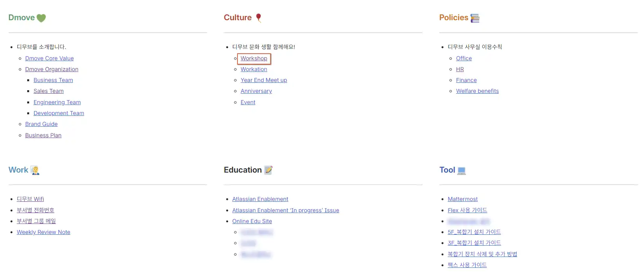Open 3F_복합기 설치 가이드
The image size is (644, 276).
coord(474,243)
